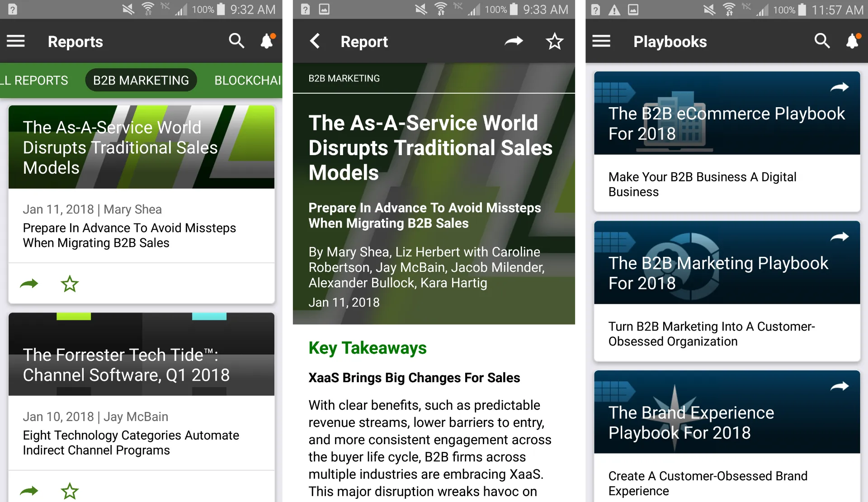868x502 pixels.
Task: Tap 'Jan 10, 2018 | Jay McBain' byline
Action: (95, 417)
